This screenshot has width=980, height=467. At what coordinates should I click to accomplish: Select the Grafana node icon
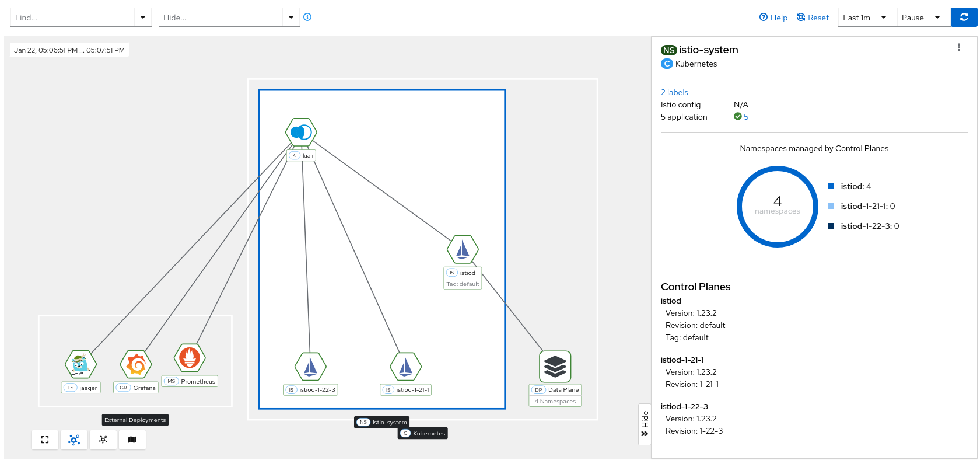136,365
